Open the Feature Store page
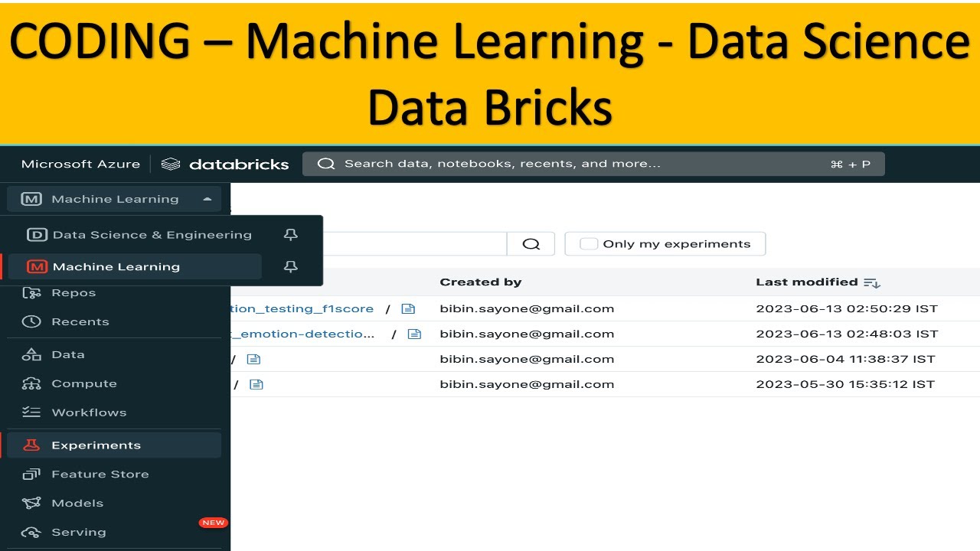 pos(100,474)
